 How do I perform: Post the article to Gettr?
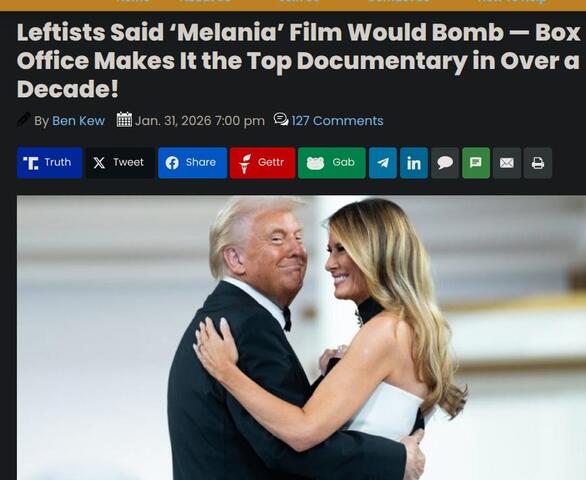[x=262, y=163]
